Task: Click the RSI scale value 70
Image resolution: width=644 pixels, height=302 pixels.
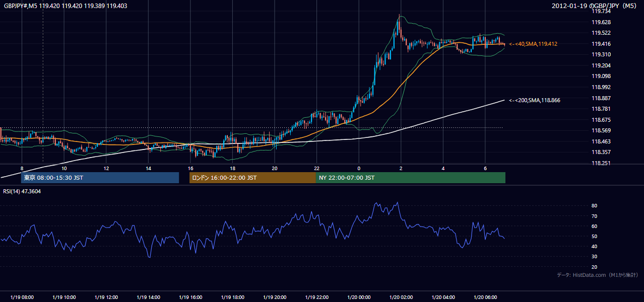Action: point(594,216)
